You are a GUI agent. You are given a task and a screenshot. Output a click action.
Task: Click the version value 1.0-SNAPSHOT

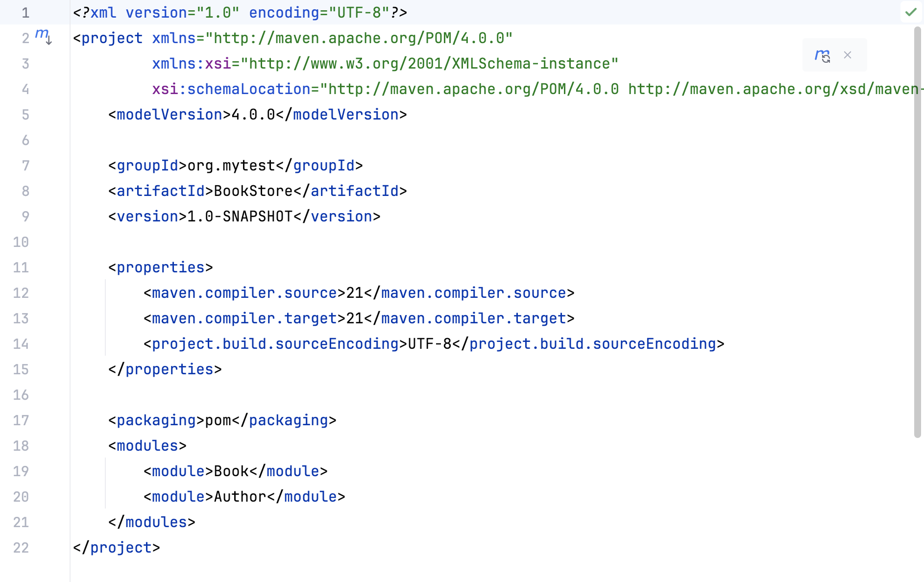239,216
